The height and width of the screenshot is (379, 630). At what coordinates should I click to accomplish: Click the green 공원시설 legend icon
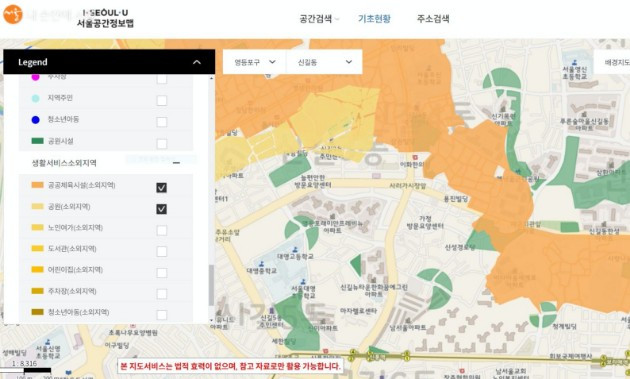pos(37,141)
